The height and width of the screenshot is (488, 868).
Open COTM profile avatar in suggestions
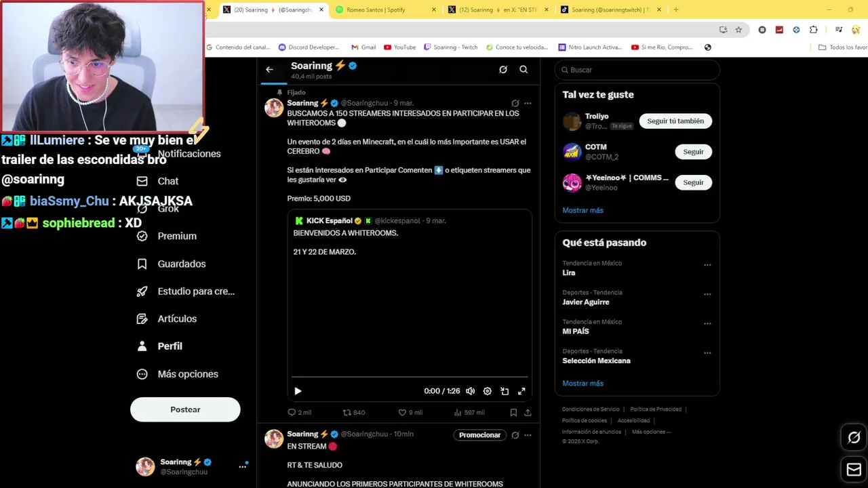pyautogui.click(x=572, y=152)
